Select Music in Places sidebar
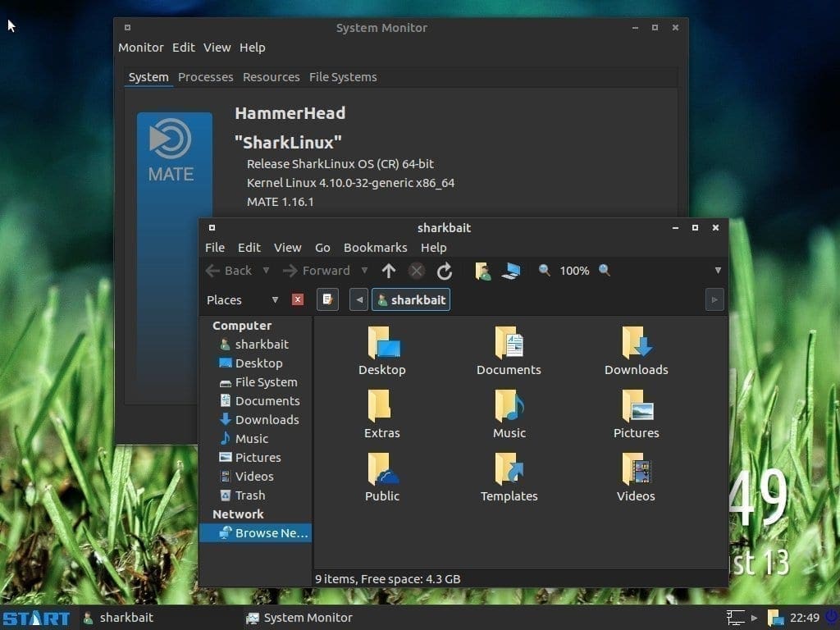840x630 pixels. click(256, 438)
